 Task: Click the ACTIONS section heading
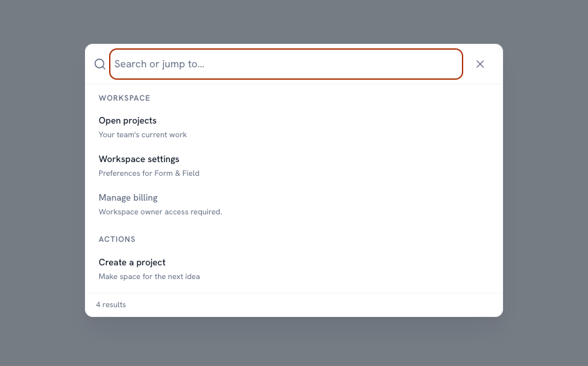pyautogui.click(x=117, y=239)
